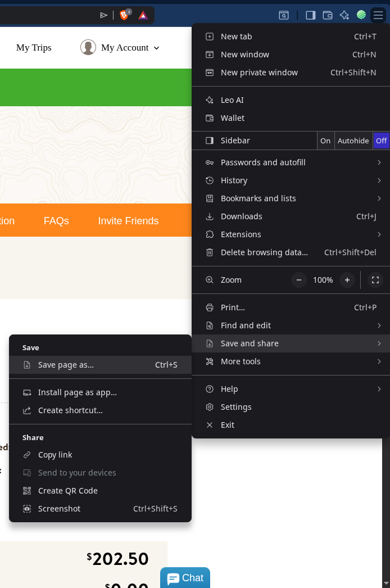Toggle the sidebar panel toolbar icon
This screenshot has width=390, height=588.
tap(311, 15)
